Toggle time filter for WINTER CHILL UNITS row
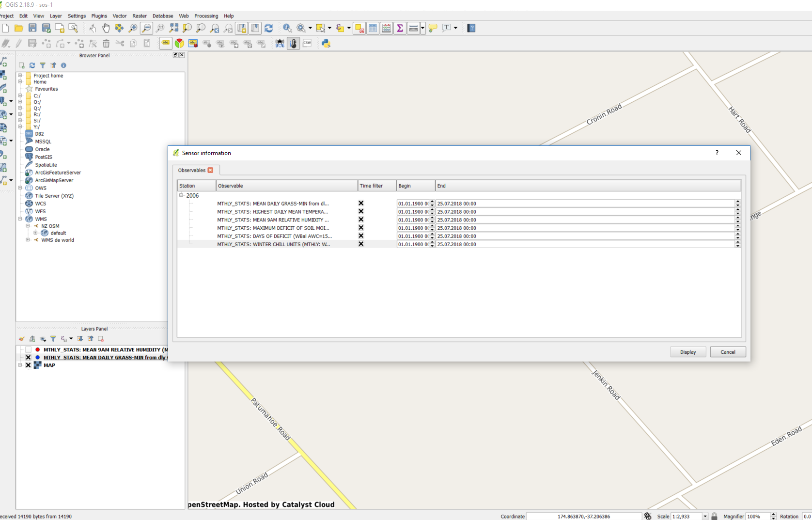 click(361, 244)
